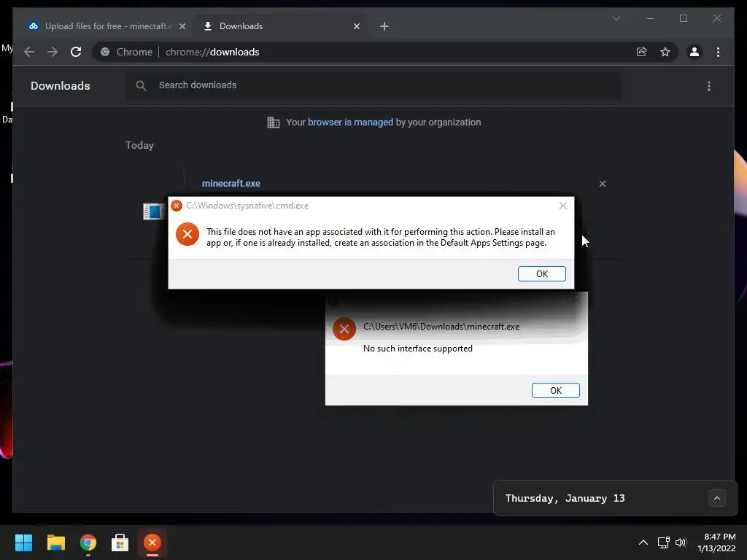Click the managed-organization building icon

(274, 122)
